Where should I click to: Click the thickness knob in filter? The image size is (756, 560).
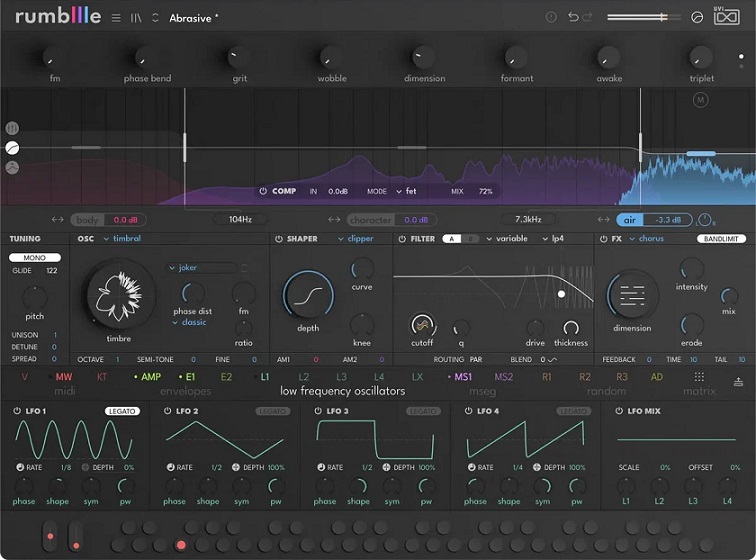click(x=571, y=328)
